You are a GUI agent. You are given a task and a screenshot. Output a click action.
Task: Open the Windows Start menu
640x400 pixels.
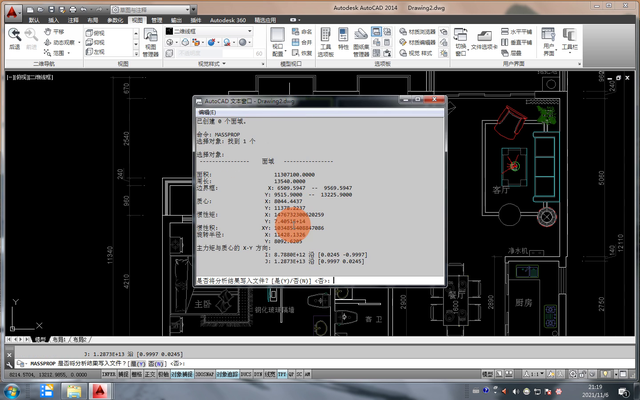point(12,392)
